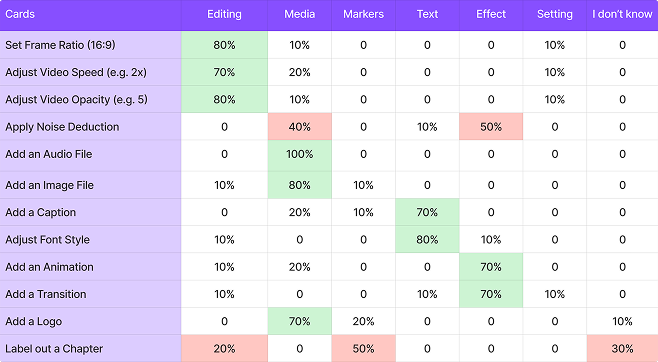
Task: Select the 70% Media cell for Add a Logo
Action: 300,321
